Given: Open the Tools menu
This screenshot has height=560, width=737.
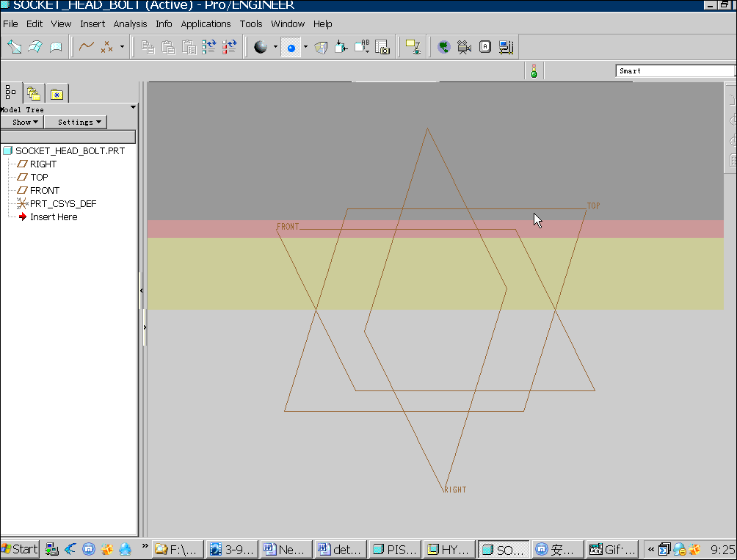Looking at the screenshot, I should 251,24.
